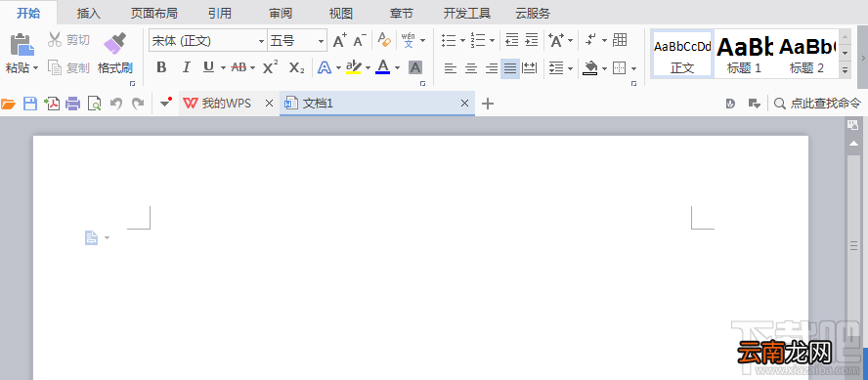
Task: Open underline style dropdown arrow
Action: tap(223, 68)
